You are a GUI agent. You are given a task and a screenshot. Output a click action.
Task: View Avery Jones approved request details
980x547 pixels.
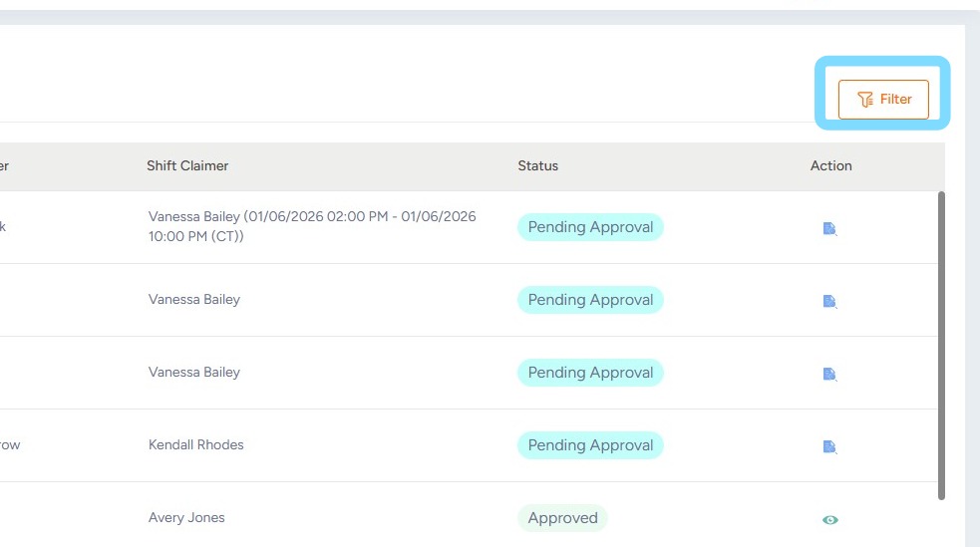829,519
